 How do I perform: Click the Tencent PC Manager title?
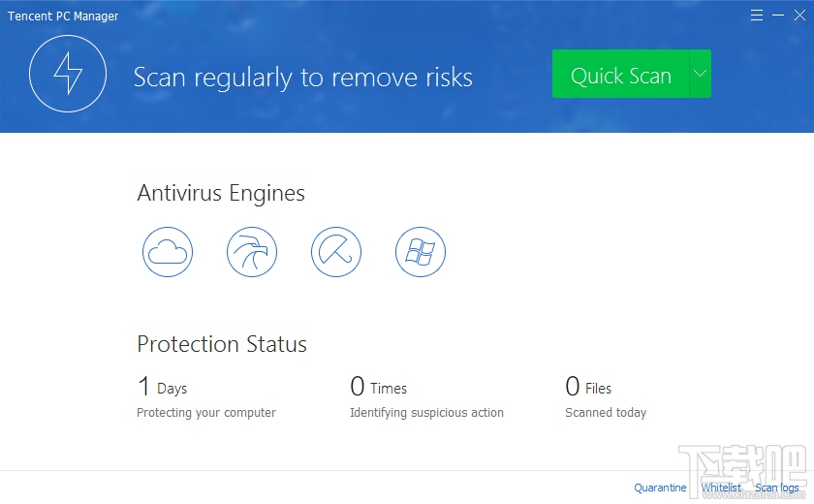(x=63, y=16)
